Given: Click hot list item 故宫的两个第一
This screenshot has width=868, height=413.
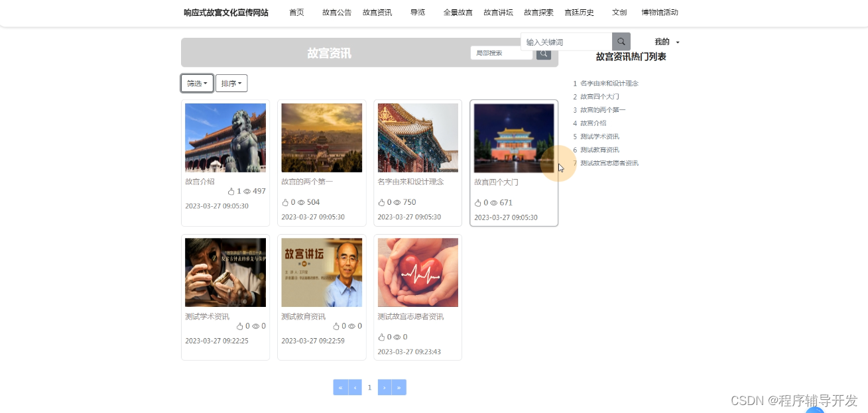Looking at the screenshot, I should pos(603,110).
